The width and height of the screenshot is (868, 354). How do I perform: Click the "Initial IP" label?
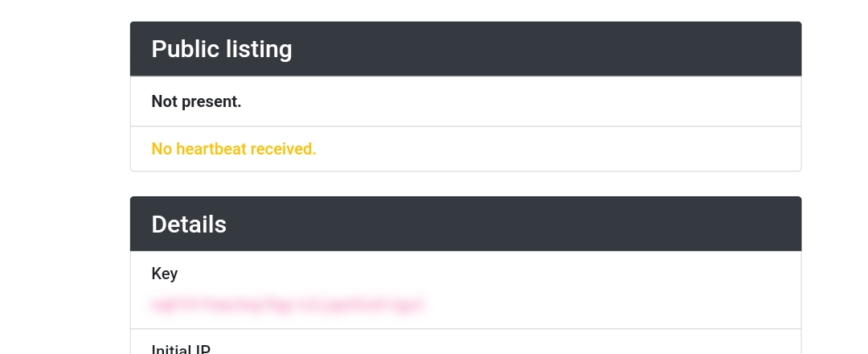(x=181, y=350)
